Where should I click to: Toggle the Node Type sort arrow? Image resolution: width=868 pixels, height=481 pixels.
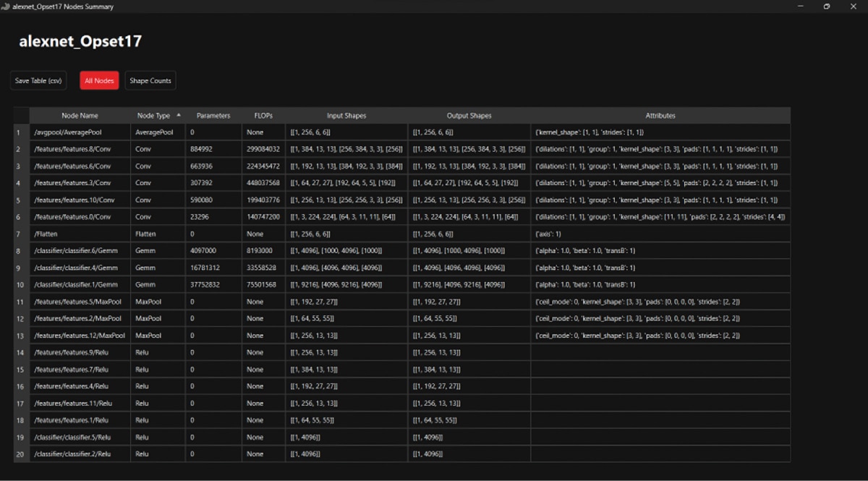pos(179,115)
